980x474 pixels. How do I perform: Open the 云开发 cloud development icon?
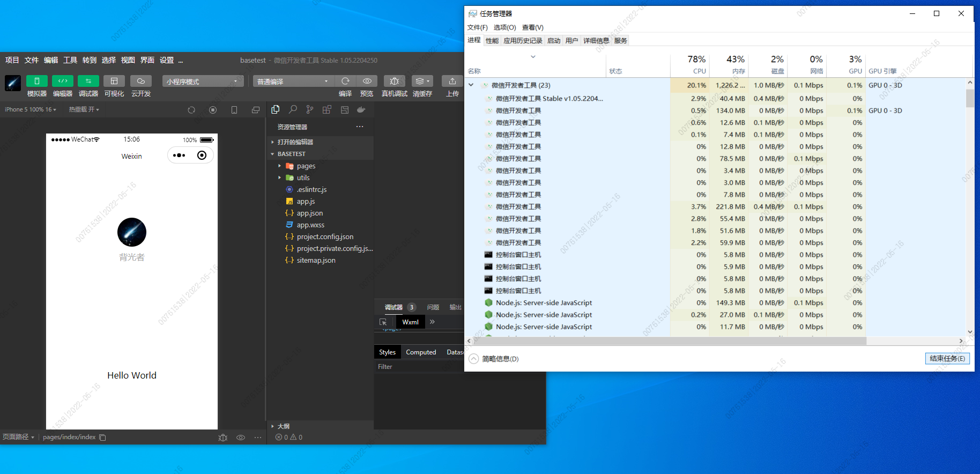pos(141,81)
